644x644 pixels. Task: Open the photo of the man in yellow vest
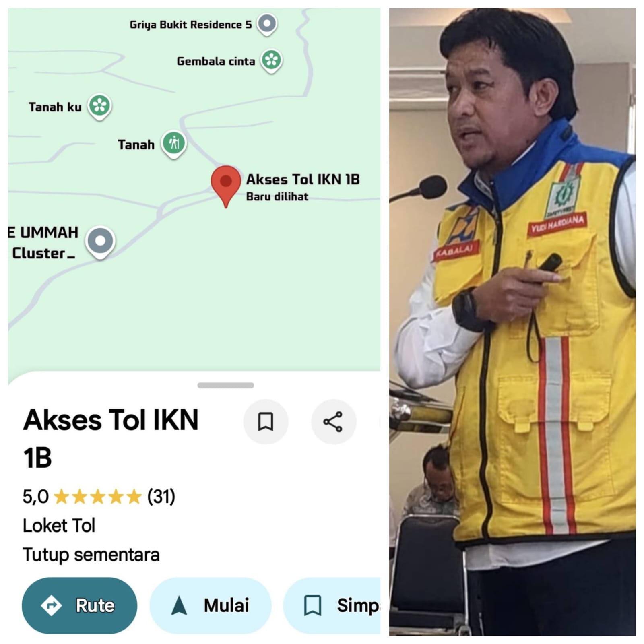coord(512,322)
